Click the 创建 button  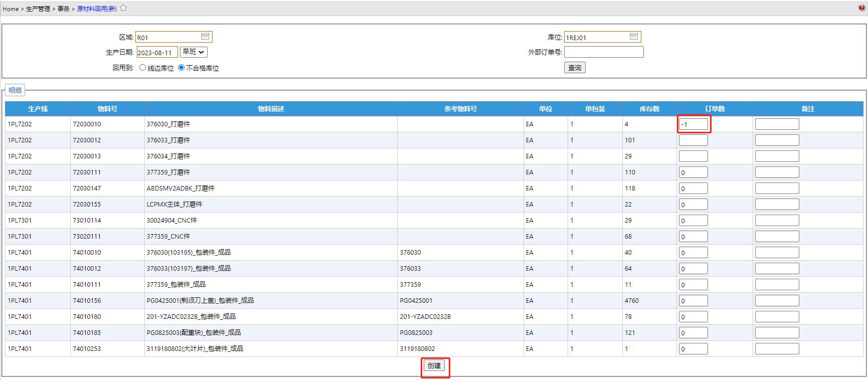(x=434, y=365)
